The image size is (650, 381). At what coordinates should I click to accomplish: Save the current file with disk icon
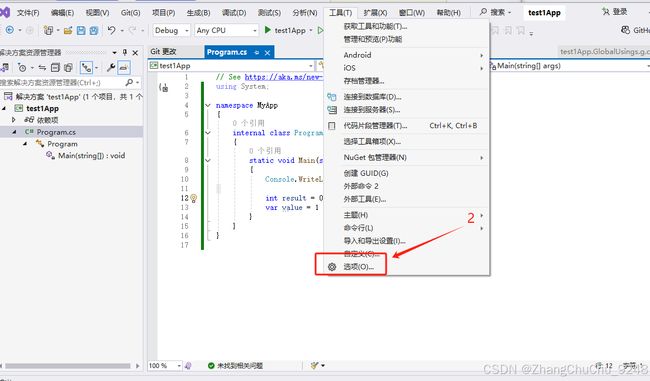click(81, 30)
